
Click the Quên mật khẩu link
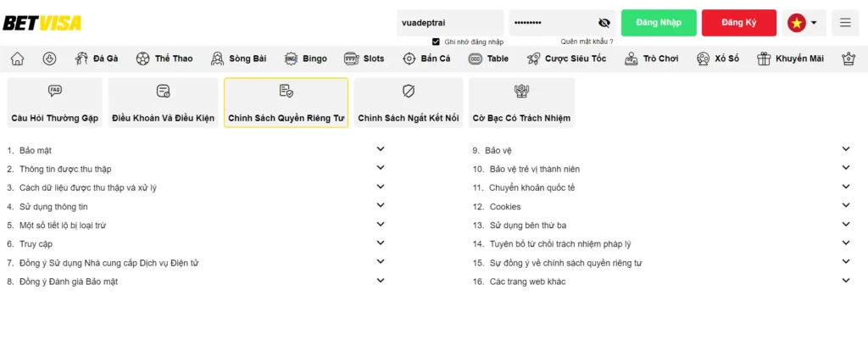pyautogui.click(x=587, y=41)
